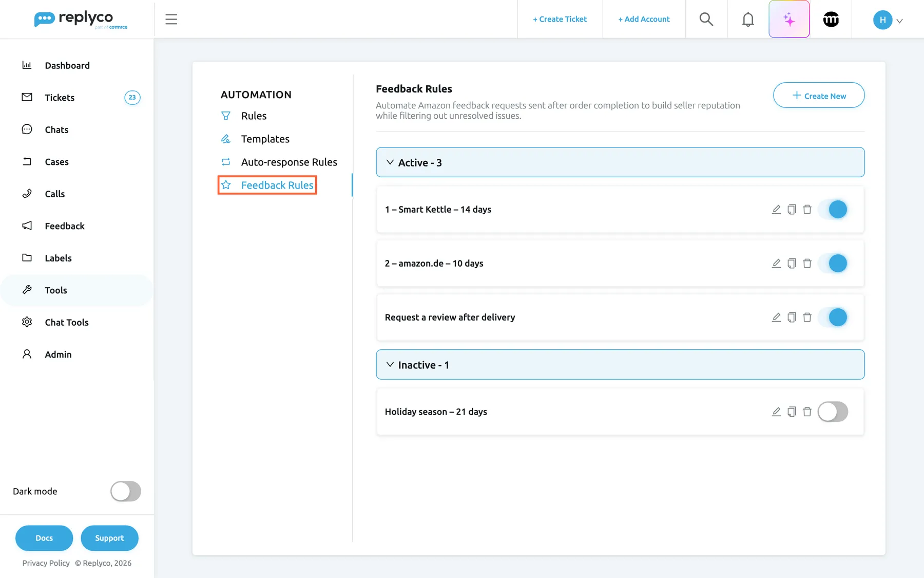Duplicate the amazon.de 10 days rule
This screenshot has width=924, height=578.
(x=792, y=264)
